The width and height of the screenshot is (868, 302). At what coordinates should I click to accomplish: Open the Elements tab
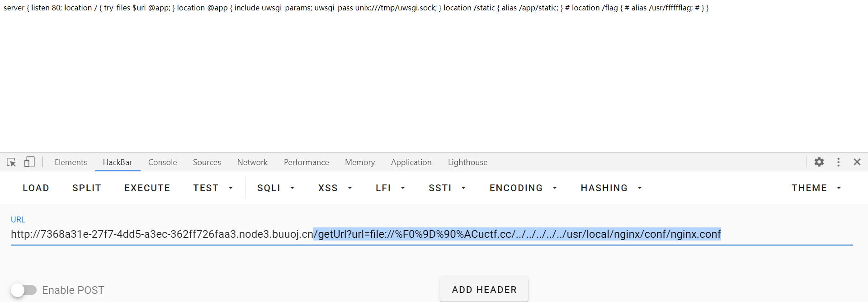click(x=71, y=162)
